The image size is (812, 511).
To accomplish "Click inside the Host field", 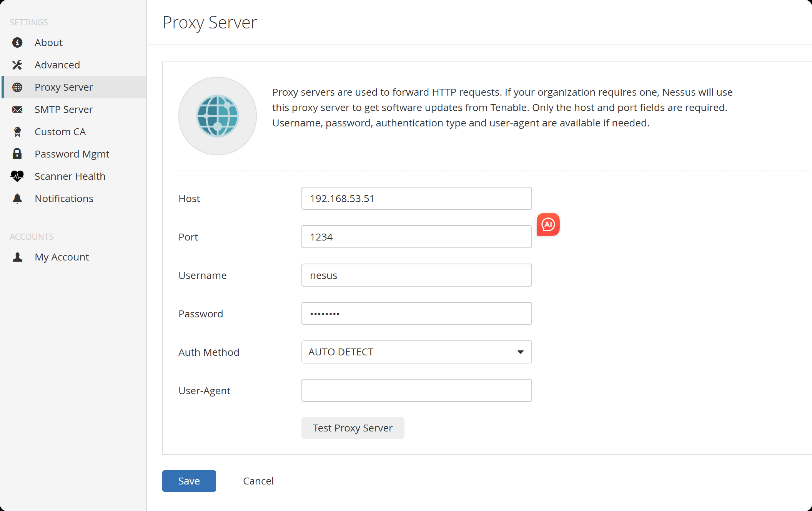I will tap(416, 198).
